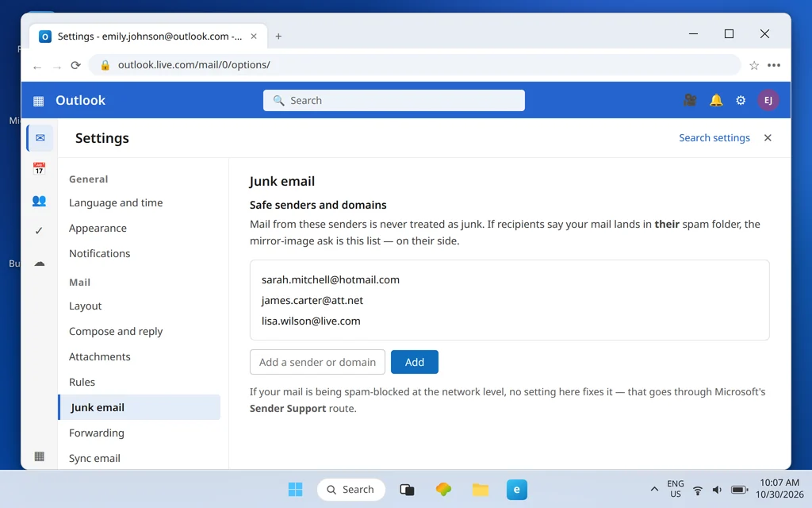This screenshot has width=812, height=508.
Task: Click the site lock icon
Action: 105,65
